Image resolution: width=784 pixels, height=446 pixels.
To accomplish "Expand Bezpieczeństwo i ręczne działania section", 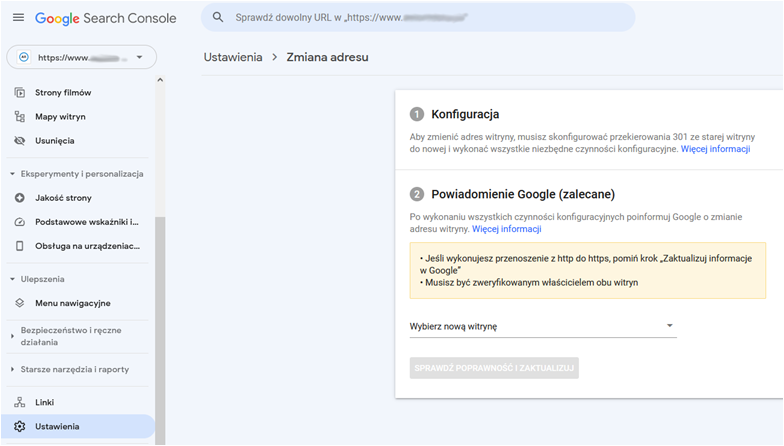I will pyautogui.click(x=12, y=336).
